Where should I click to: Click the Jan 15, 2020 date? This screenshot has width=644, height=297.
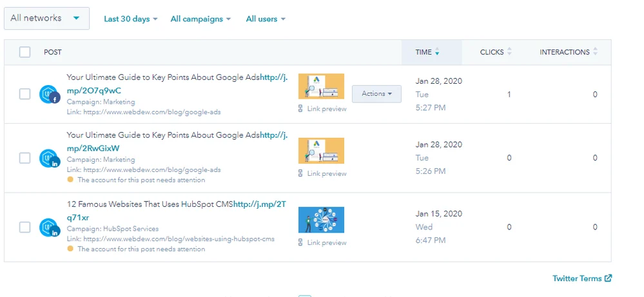438,214
